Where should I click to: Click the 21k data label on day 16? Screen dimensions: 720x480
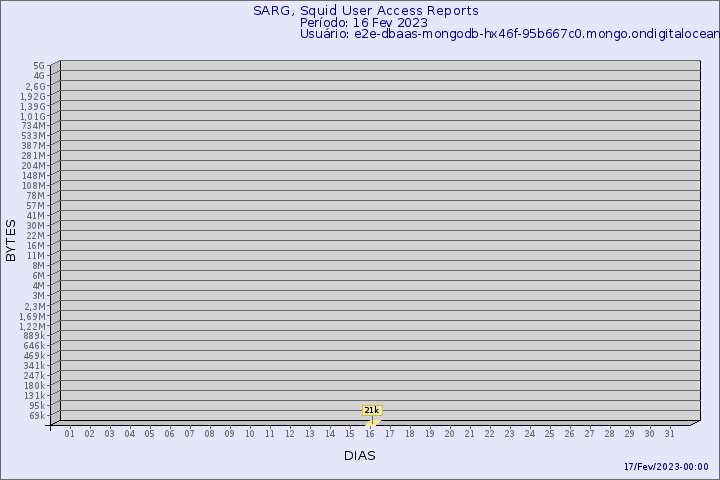(372, 410)
